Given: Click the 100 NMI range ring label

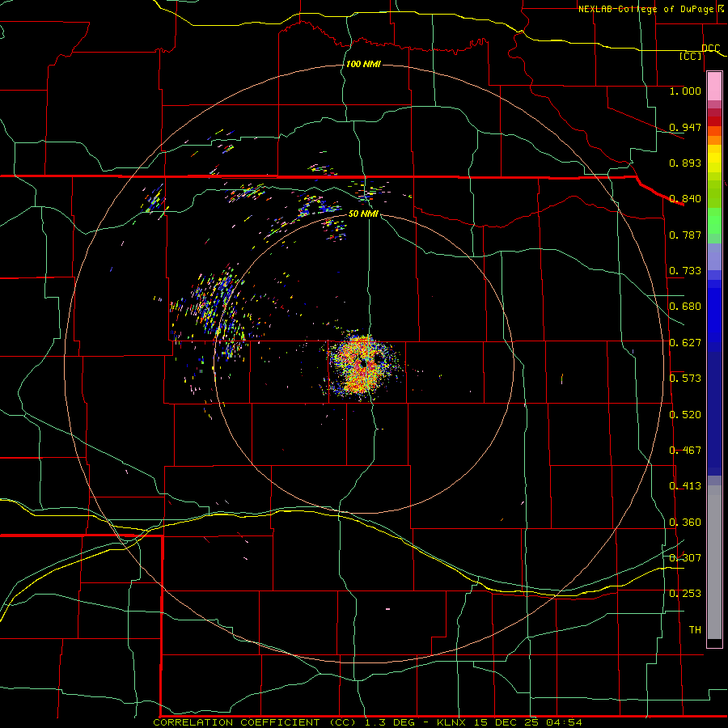Looking at the screenshot, I should (x=363, y=64).
